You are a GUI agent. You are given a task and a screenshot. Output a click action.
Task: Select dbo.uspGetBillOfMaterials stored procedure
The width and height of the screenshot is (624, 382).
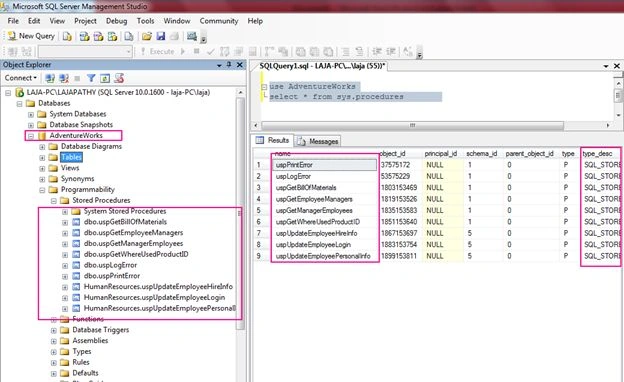tap(125, 222)
